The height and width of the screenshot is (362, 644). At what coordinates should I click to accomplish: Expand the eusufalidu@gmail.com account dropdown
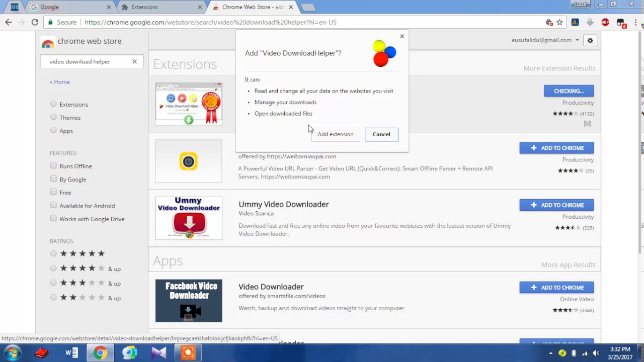(545, 40)
